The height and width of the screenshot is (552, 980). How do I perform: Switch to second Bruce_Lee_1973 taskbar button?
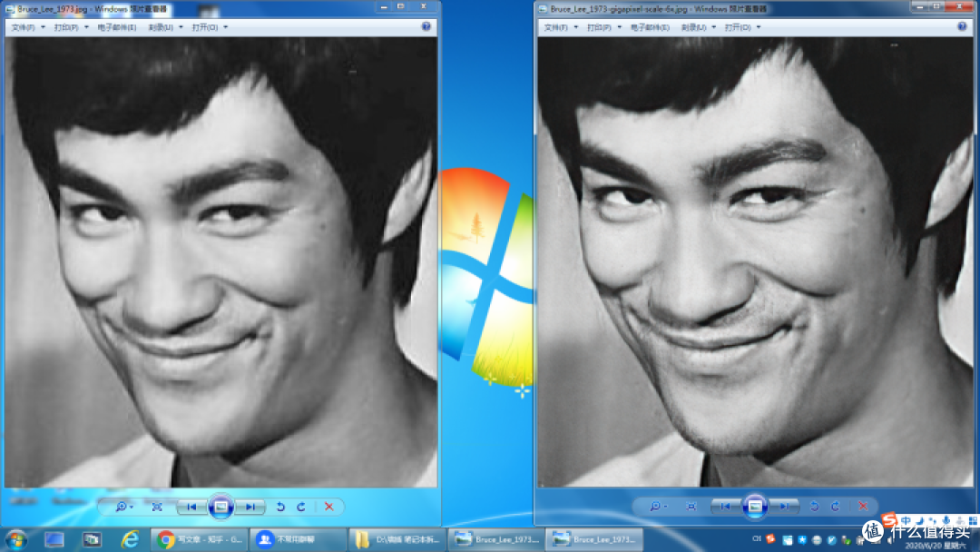click(594, 539)
